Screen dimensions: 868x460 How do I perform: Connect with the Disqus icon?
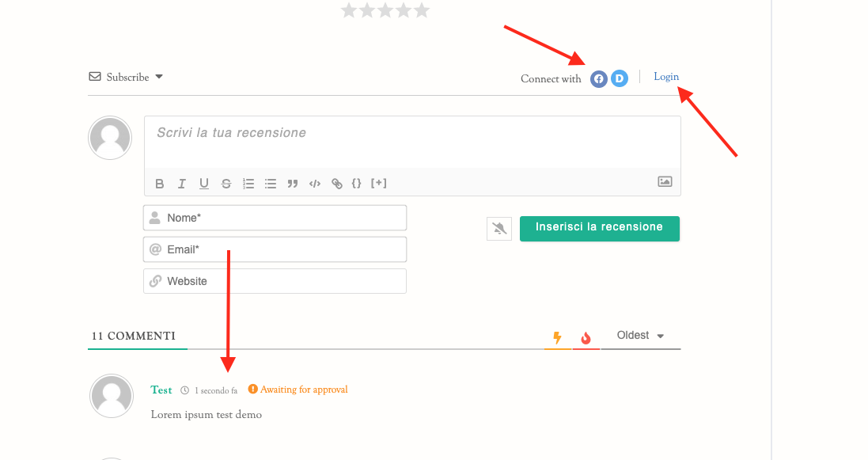[620, 78]
